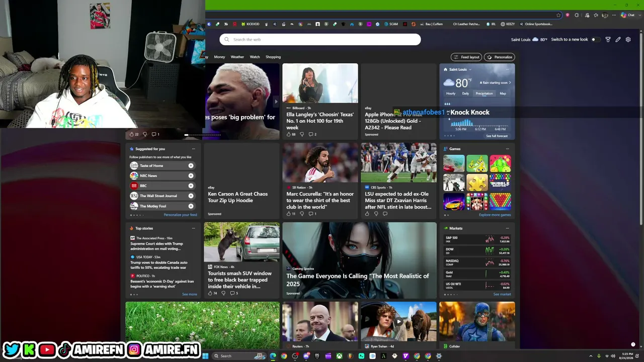Open the SCAM bookmark
The width and height of the screenshot is (644, 362).
pyautogui.click(x=391, y=24)
